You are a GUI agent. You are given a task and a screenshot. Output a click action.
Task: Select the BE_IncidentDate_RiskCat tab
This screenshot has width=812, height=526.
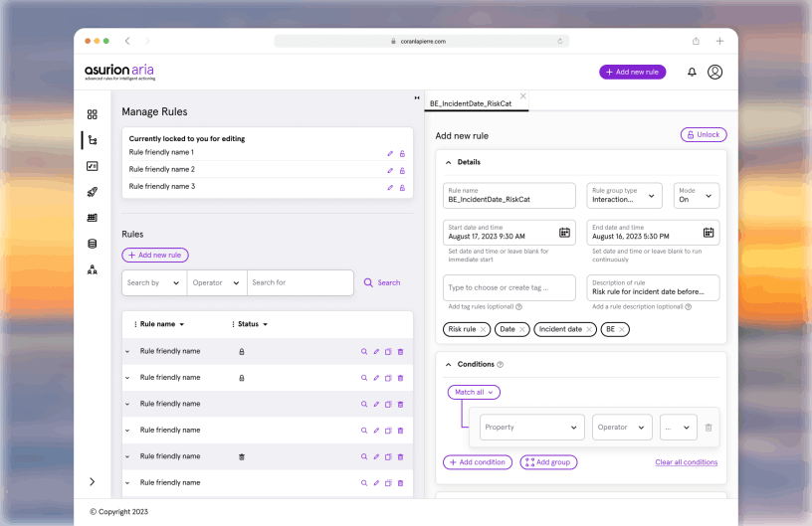pyautogui.click(x=470, y=103)
